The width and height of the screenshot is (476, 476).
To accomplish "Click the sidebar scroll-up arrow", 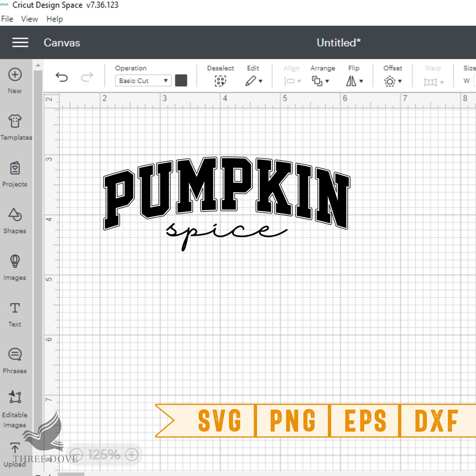I will (38, 65).
